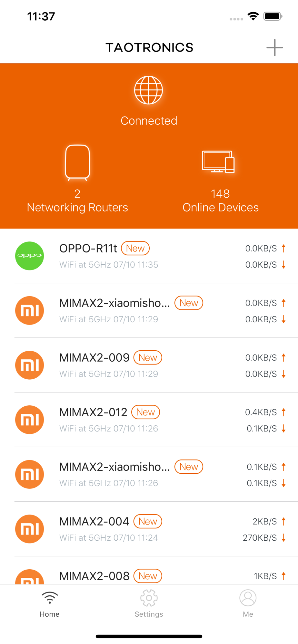Tap the TAOTRONICS title

click(x=149, y=48)
